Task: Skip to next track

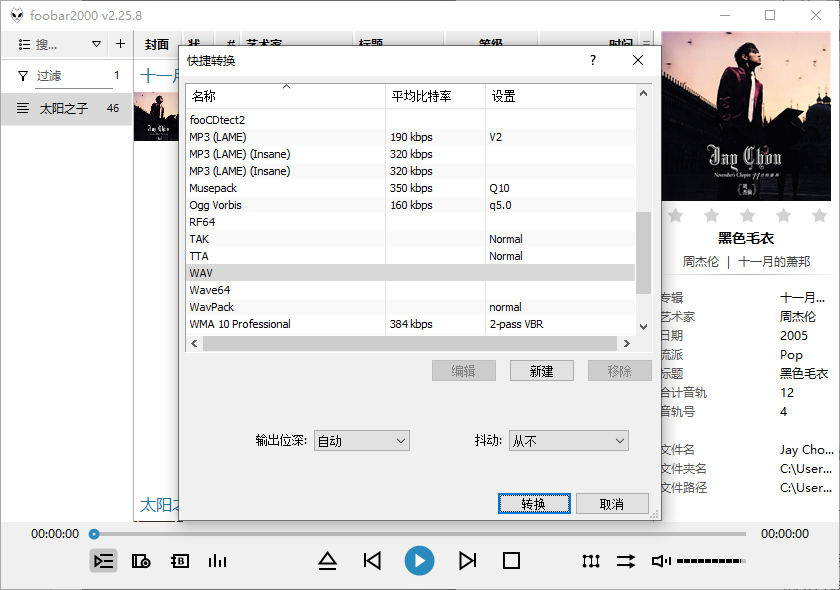Action: point(467,561)
